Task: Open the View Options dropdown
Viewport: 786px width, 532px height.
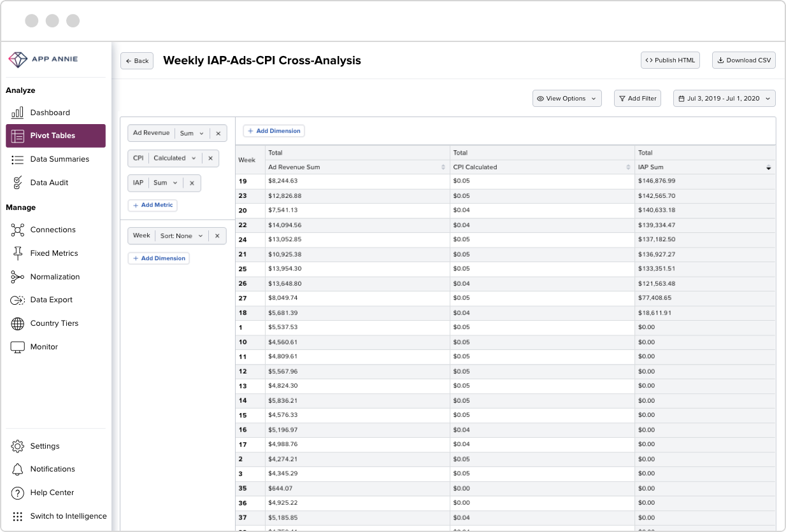Action: (567, 99)
